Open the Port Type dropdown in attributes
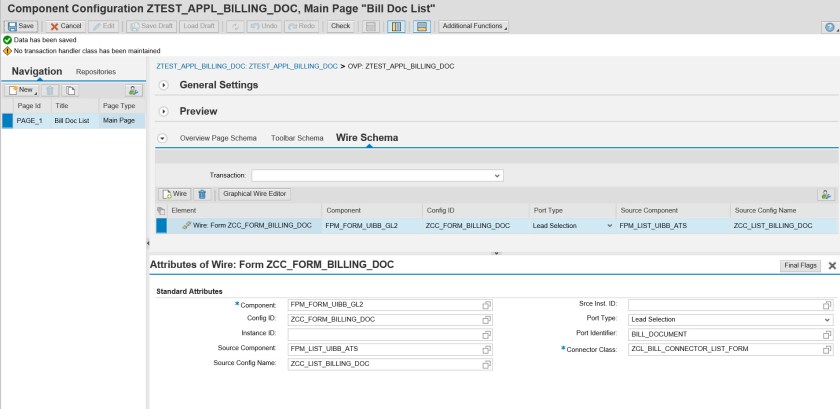Screen dimensions: 840x409 pyautogui.click(x=827, y=319)
